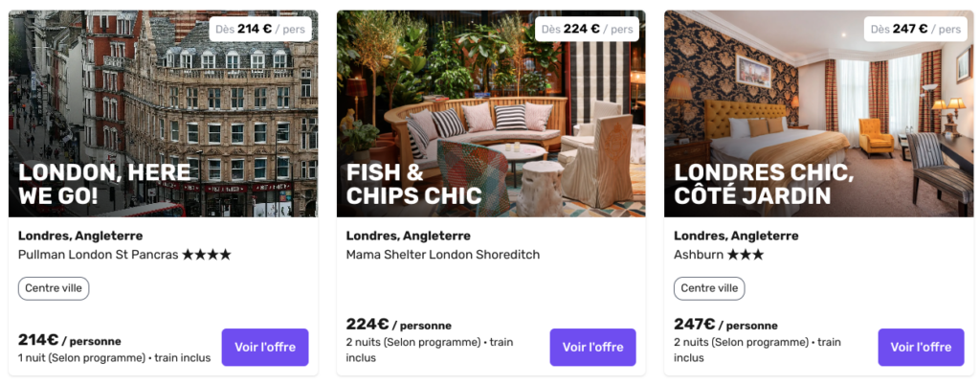
Task: Click the Ashburn hotel name
Action: [698, 255]
